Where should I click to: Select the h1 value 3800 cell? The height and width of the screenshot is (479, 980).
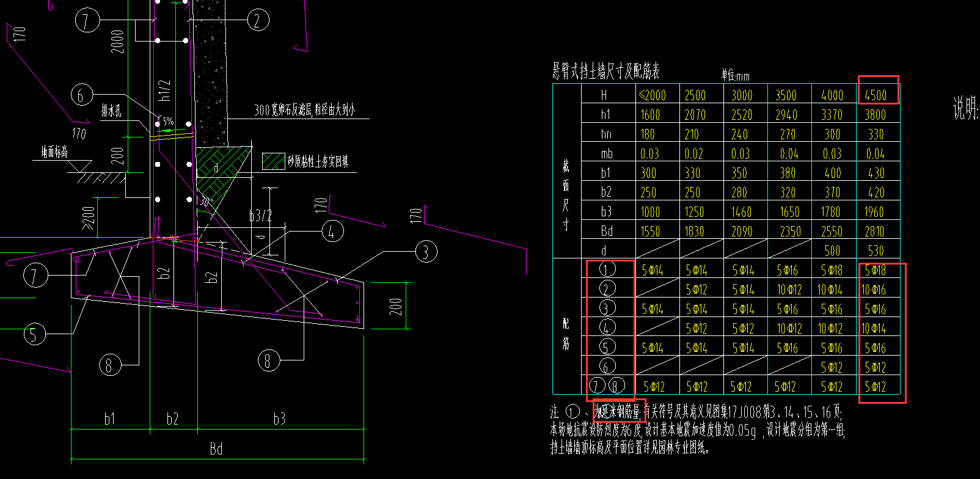(x=875, y=115)
